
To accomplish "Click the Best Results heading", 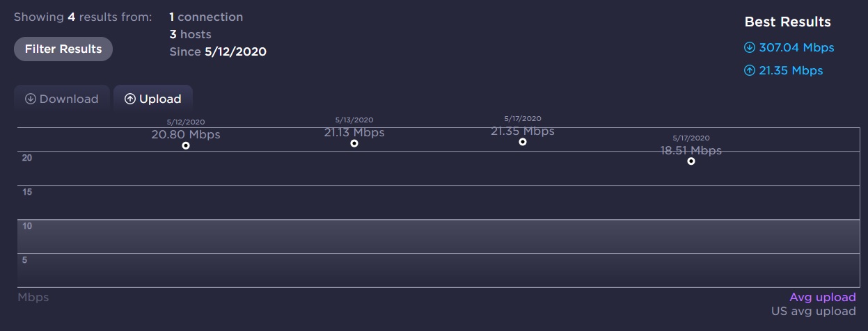I will coord(787,22).
